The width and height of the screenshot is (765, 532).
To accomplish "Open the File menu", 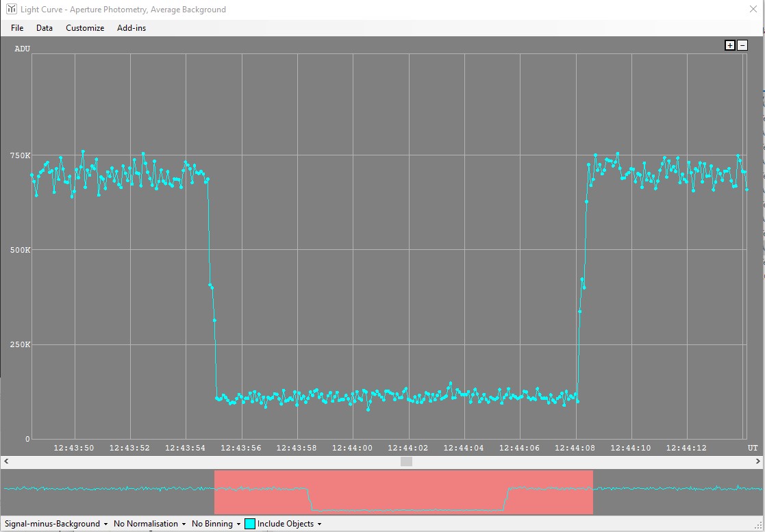I will pos(17,28).
